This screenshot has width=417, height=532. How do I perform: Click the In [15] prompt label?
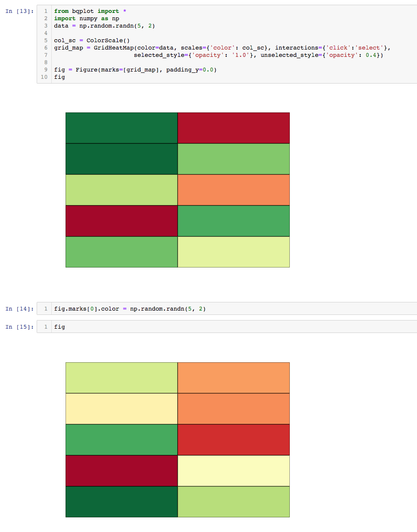click(20, 327)
